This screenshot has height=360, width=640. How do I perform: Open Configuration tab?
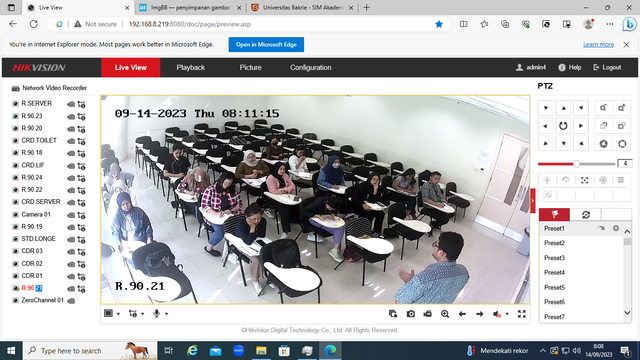click(x=311, y=67)
